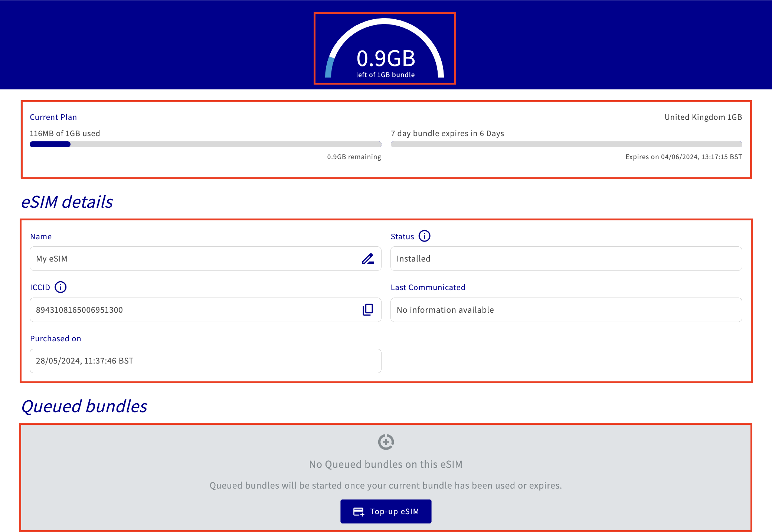Viewport: 772px width, 532px height.
Task: Click the queued bundles plus circle icon
Action: 386,442
